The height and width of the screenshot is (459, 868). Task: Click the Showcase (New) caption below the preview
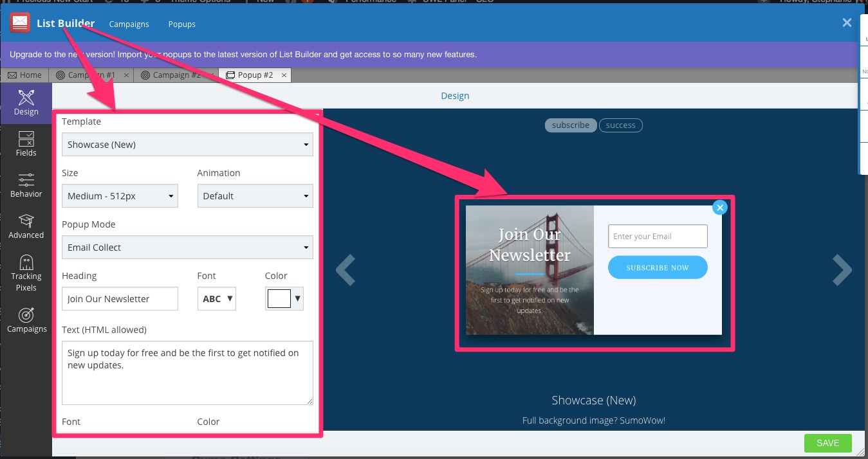click(x=594, y=401)
